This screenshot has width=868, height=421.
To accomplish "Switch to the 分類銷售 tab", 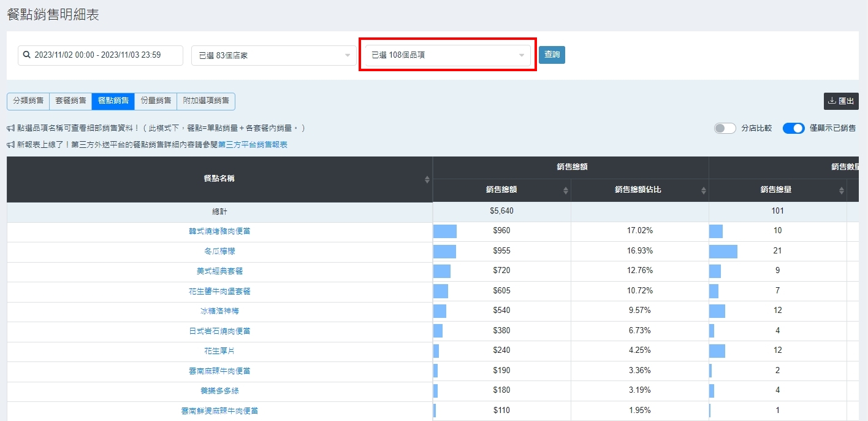I will pos(28,101).
